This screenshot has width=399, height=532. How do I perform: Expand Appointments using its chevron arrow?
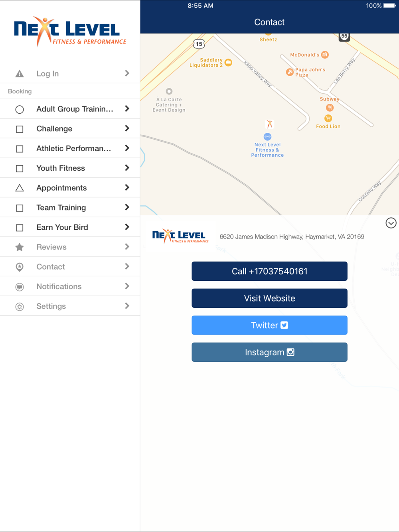point(127,187)
